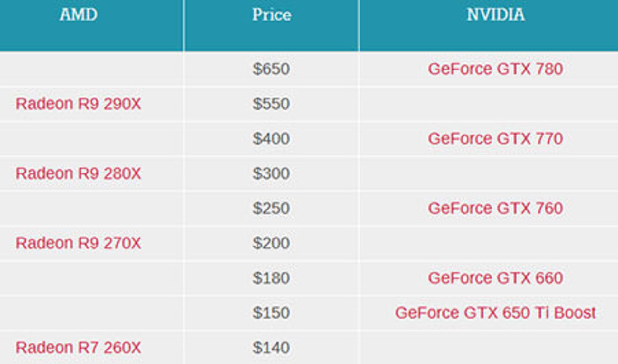This screenshot has height=364, width=618.
Task: Select the $180 price cell
Action: coord(271,278)
